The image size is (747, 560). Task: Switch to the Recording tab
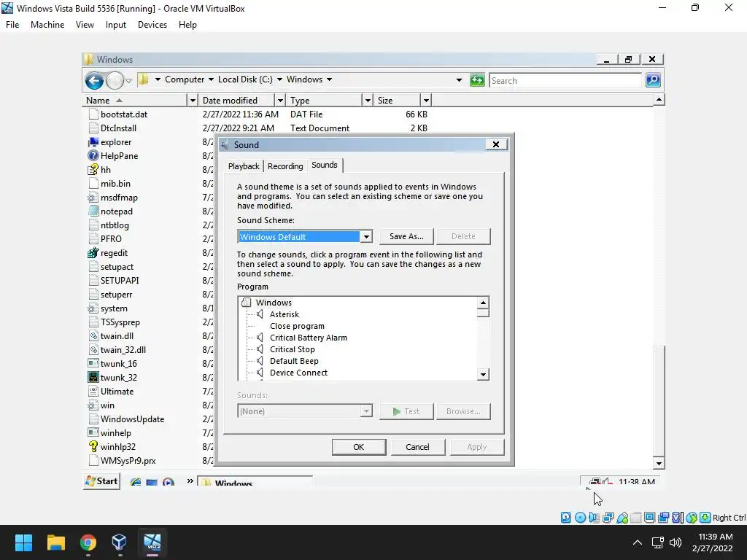coord(285,166)
